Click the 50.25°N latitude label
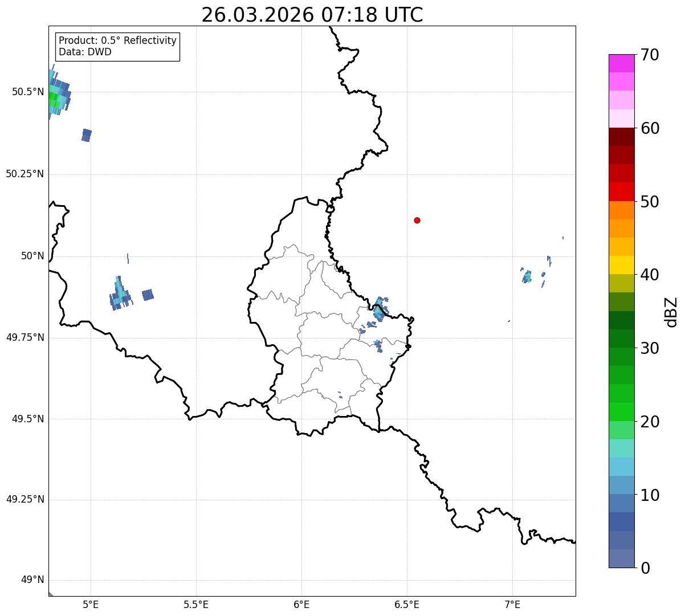685x616 pixels. click(25, 174)
